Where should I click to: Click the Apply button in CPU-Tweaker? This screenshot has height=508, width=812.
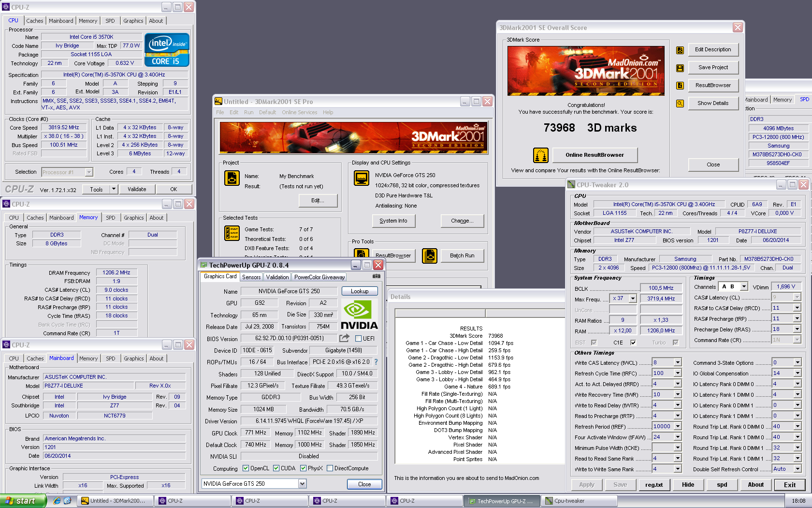coord(587,485)
